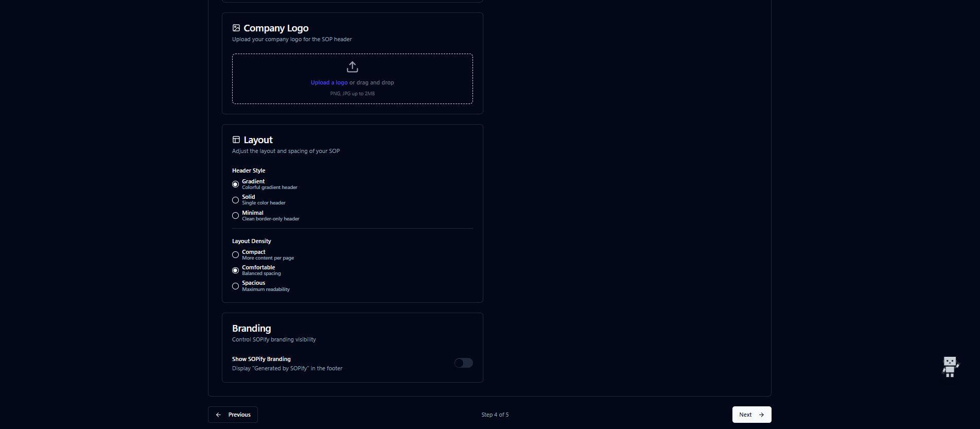The image size is (980, 429).
Task: Click the Display Generated by SOPify footer text
Action: tap(287, 368)
